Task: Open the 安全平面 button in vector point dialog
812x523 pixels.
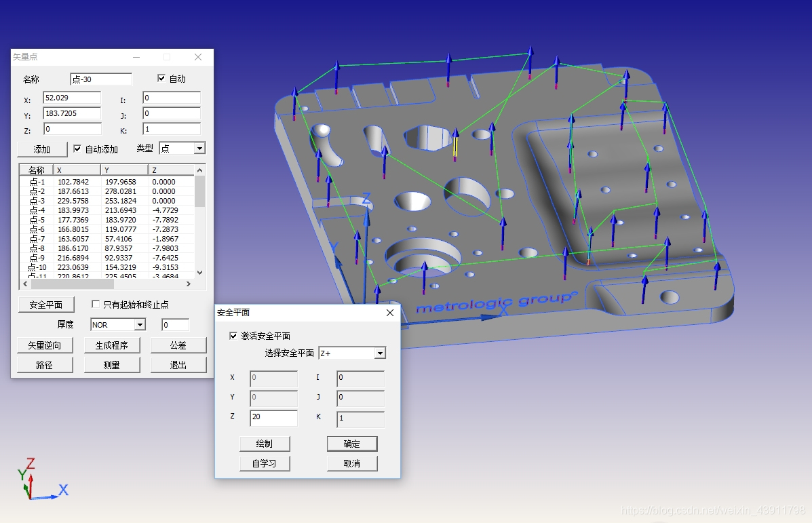Action: point(46,305)
